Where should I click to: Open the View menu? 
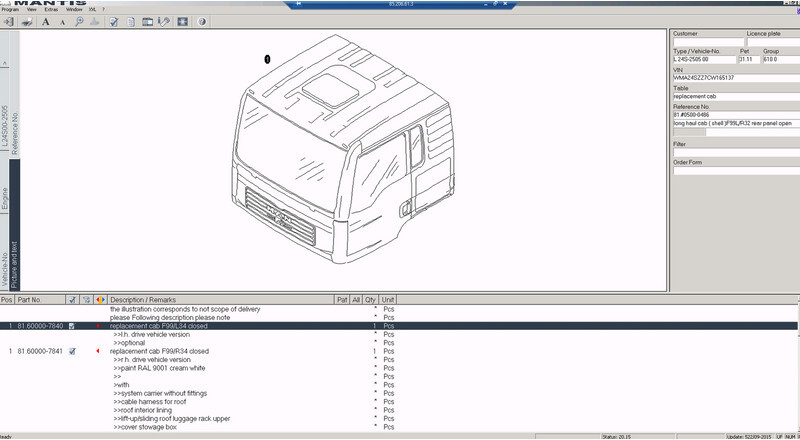[x=32, y=9]
